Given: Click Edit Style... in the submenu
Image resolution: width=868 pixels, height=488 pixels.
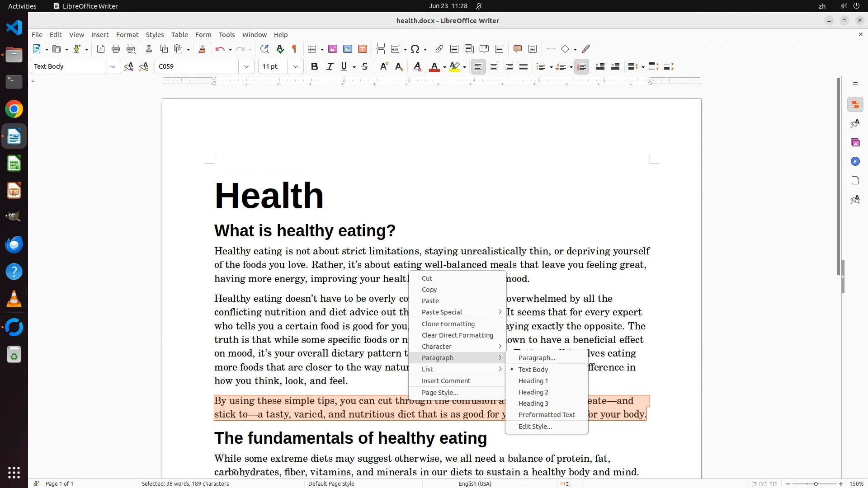Looking at the screenshot, I should pyautogui.click(x=535, y=427).
